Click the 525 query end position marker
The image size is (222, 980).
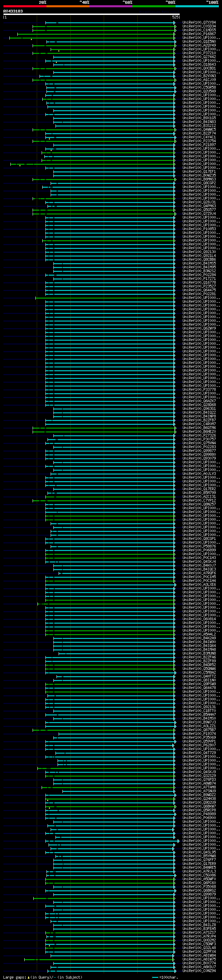pos(175,17)
